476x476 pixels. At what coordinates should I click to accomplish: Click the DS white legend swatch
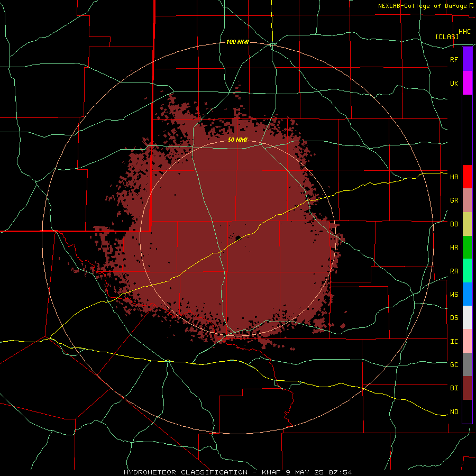(467, 317)
